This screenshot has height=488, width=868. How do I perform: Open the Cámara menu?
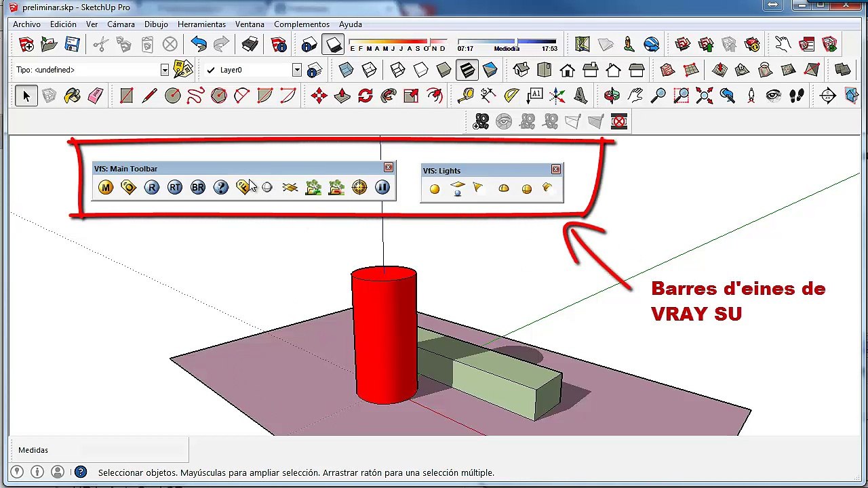pos(121,24)
